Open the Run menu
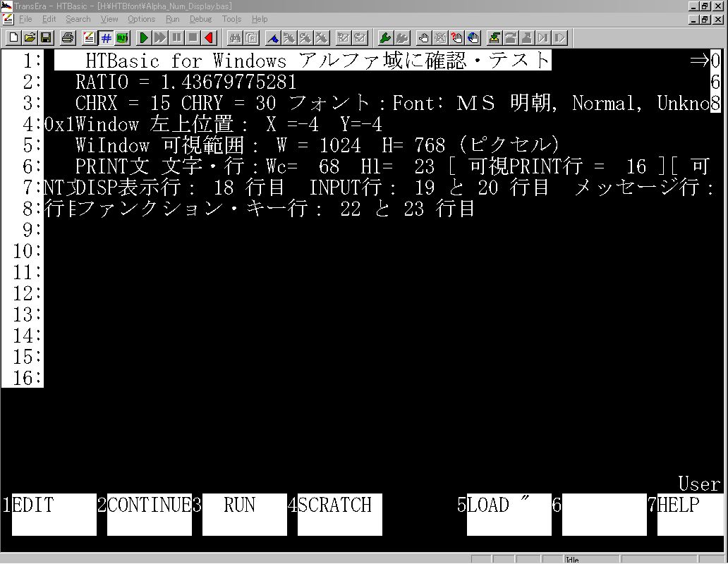Screen dimensions: 728x564 pos(172,19)
